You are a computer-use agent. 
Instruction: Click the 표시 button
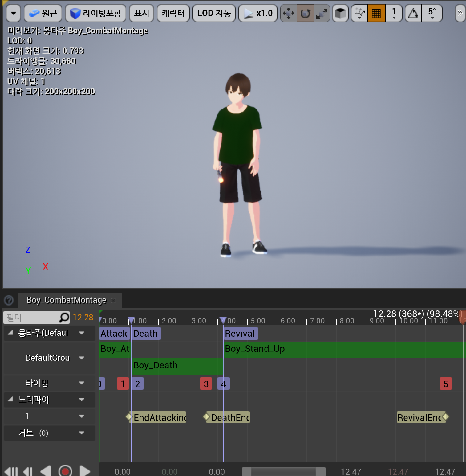tap(141, 13)
